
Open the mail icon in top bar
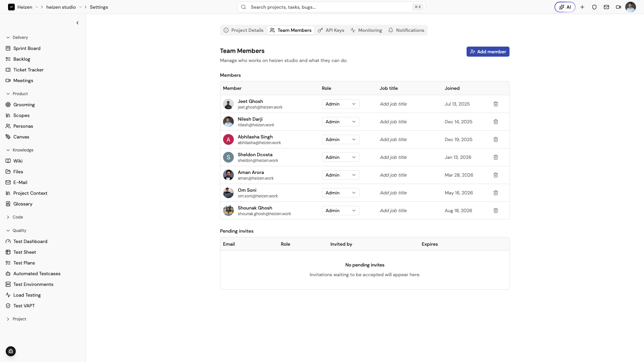tap(606, 7)
